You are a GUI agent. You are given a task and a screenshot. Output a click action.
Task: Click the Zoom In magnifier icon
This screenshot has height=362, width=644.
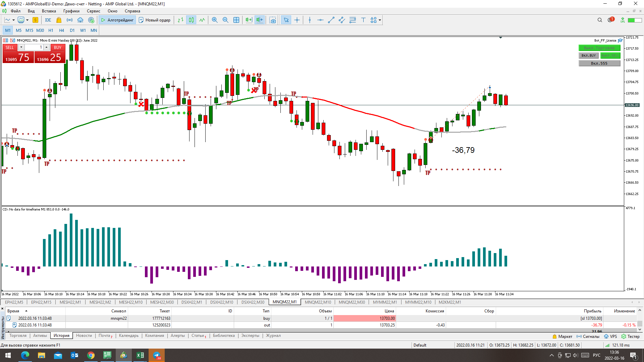click(x=215, y=20)
